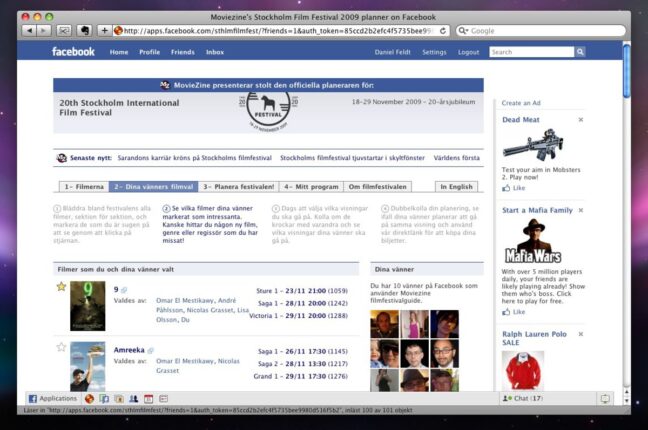
Task: Close the Dead Meat ad
Action: (581, 120)
